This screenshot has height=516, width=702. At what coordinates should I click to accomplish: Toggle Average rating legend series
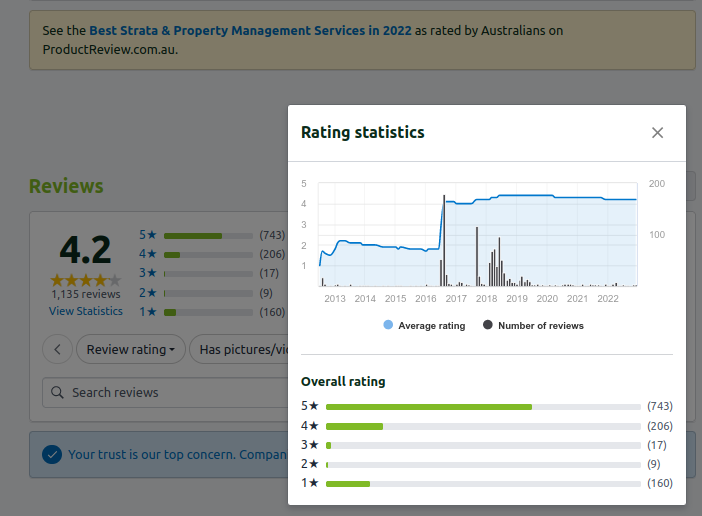pyautogui.click(x=424, y=325)
